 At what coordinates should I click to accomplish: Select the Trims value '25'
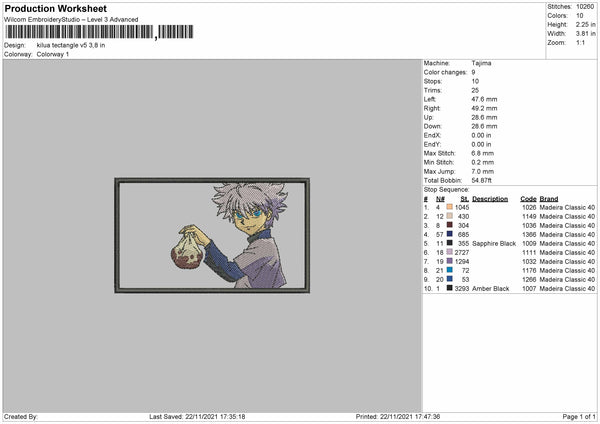[475, 90]
